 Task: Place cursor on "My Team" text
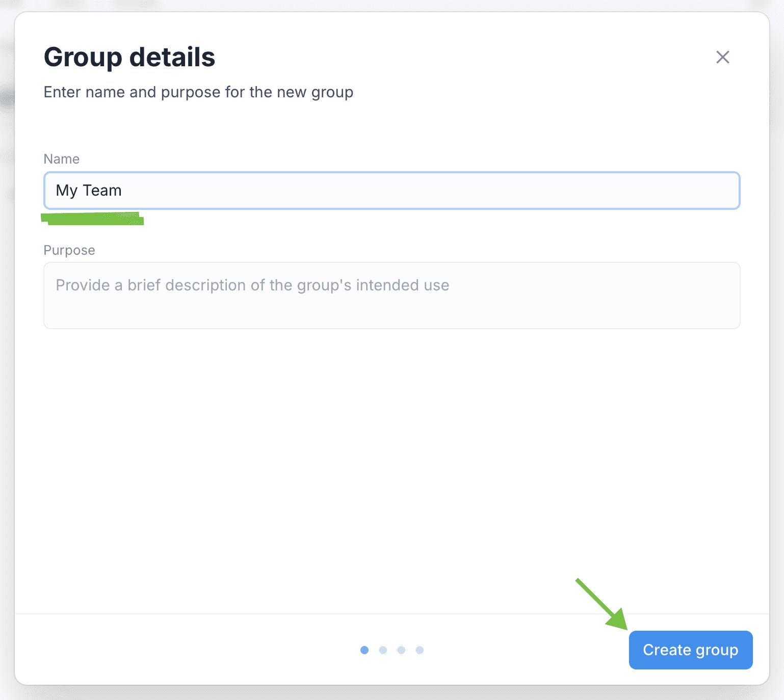(x=89, y=191)
